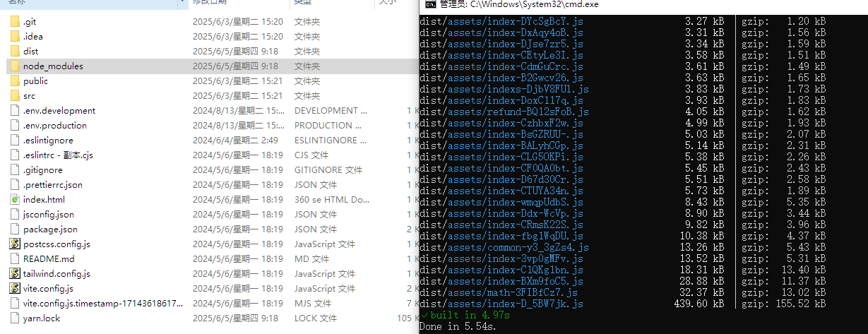The image size is (868, 334).
Task: Select the .git folder icon
Action: [16, 22]
